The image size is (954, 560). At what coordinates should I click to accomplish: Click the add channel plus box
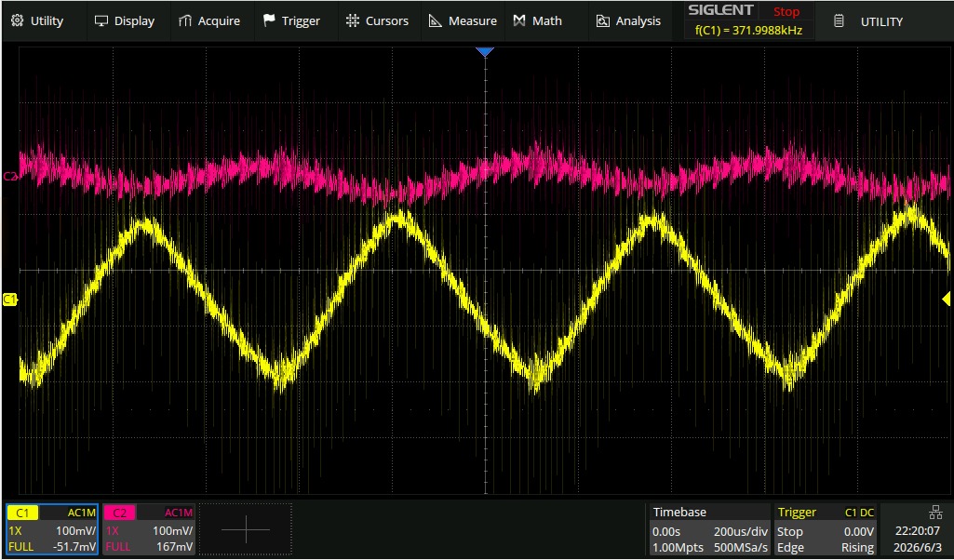246,529
